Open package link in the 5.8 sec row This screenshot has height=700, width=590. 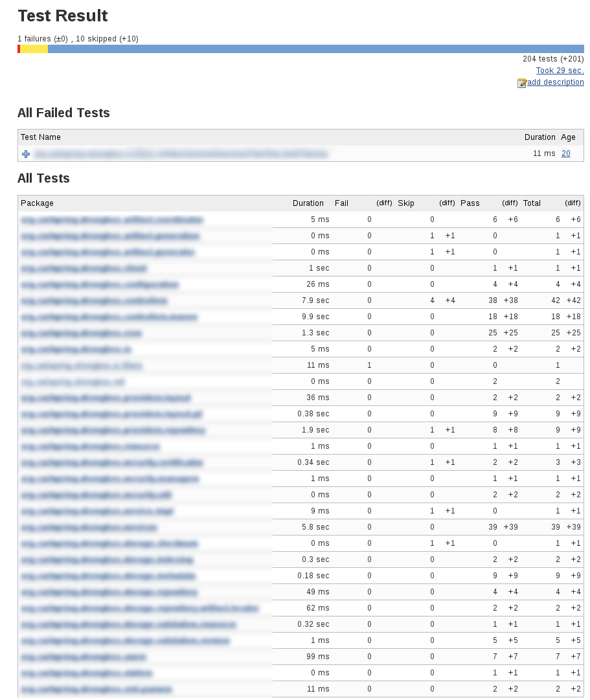point(89,528)
